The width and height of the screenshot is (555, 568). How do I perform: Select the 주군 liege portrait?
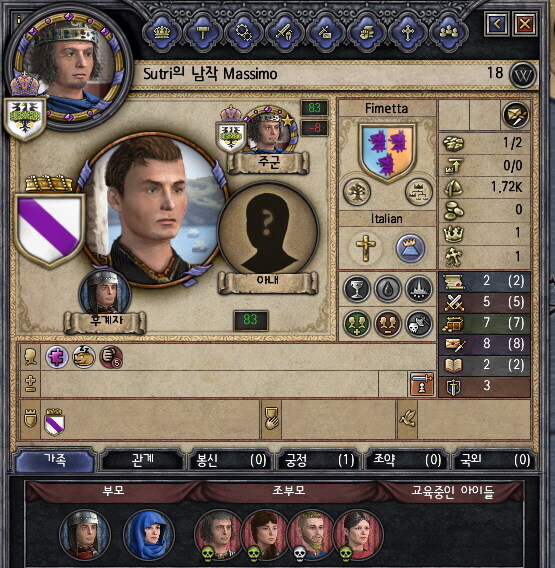click(x=270, y=129)
